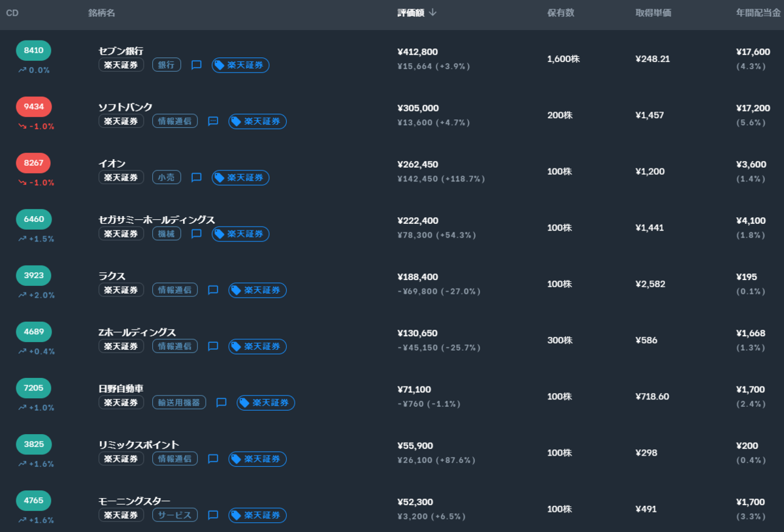Click stock code badge 6460
784x532 pixels.
[x=33, y=219]
